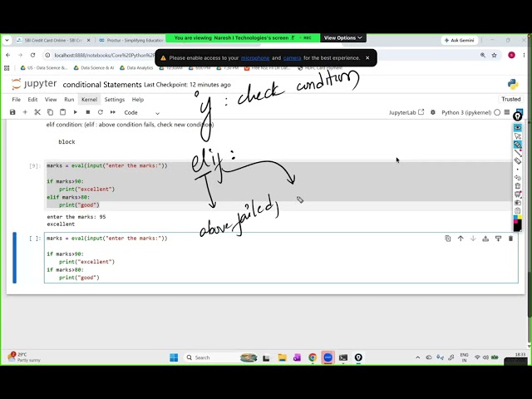Select the eraser annotation tool
This screenshot has height=399, width=532.
coord(517,160)
